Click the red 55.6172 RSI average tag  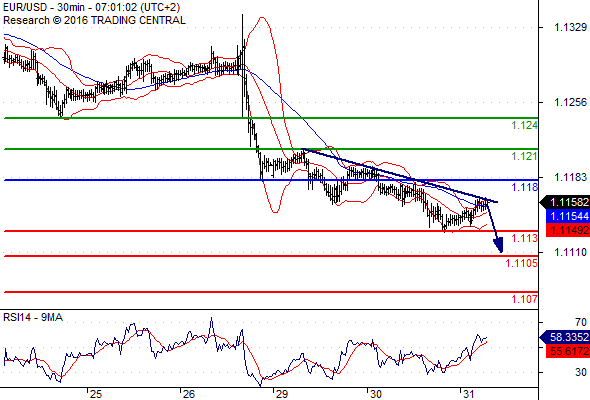[x=567, y=351]
